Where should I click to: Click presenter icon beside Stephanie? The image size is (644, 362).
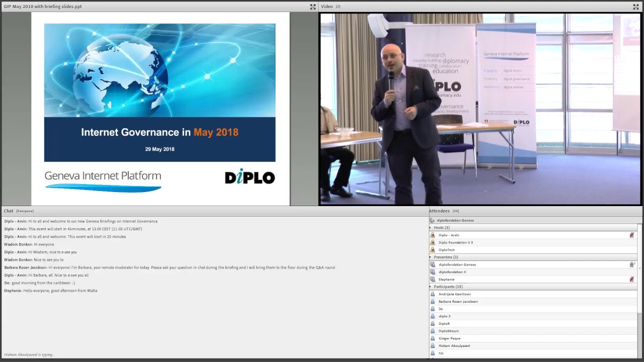click(432, 279)
